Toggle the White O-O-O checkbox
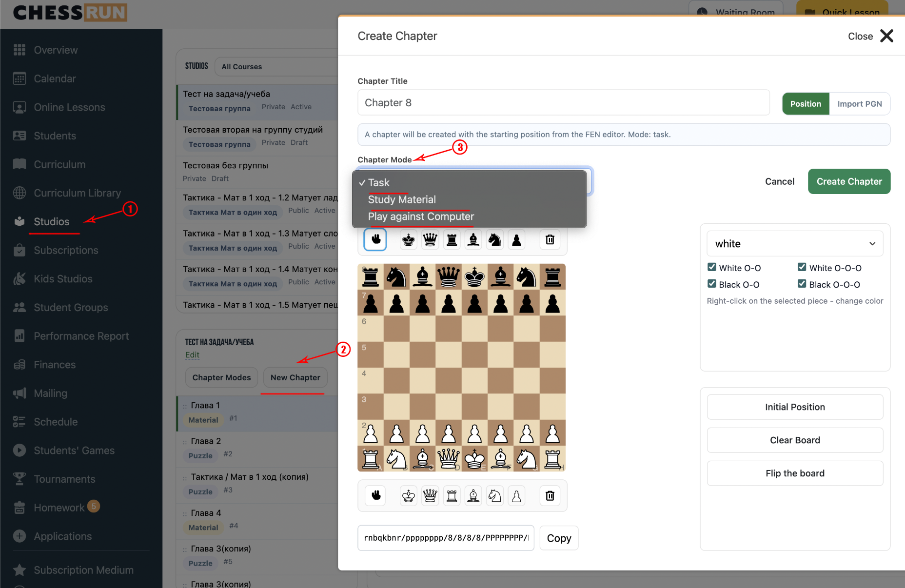Viewport: 905px width, 588px height. tap(802, 267)
